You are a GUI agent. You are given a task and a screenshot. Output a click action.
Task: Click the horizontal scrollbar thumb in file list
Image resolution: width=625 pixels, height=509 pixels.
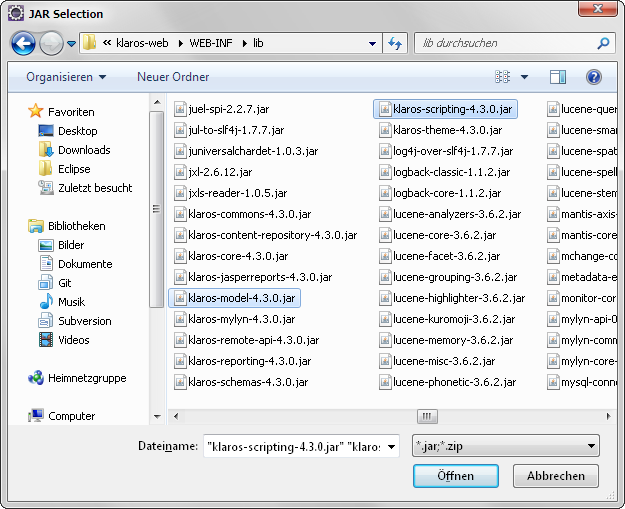coord(427,417)
